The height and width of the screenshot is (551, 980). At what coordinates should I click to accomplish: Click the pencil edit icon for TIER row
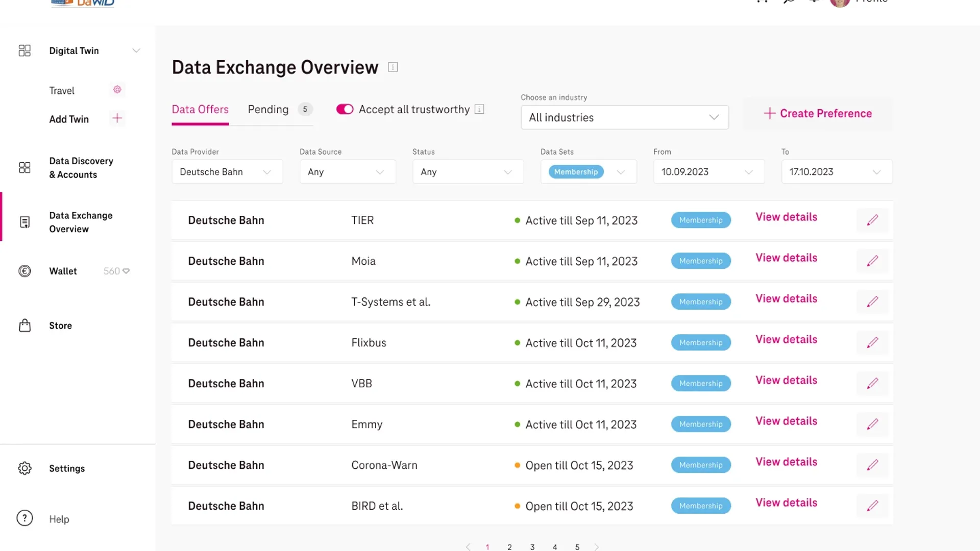pyautogui.click(x=872, y=220)
